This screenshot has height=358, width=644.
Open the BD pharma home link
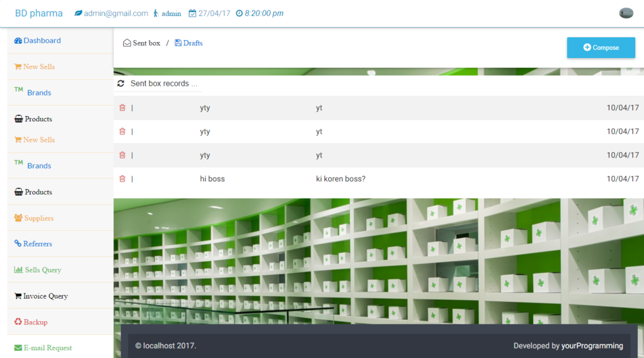pyautogui.click(x=39, y=14)
